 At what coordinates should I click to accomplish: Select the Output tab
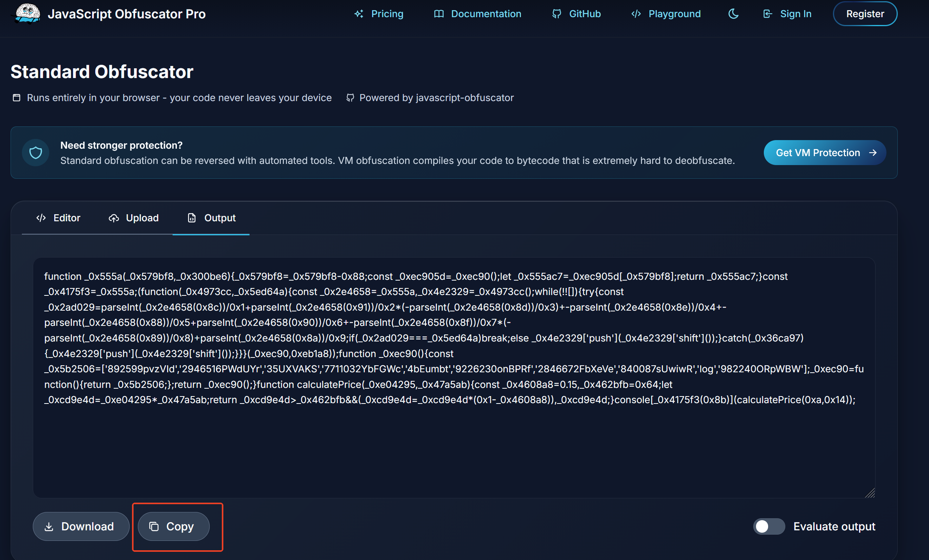[x=211, y=218]
